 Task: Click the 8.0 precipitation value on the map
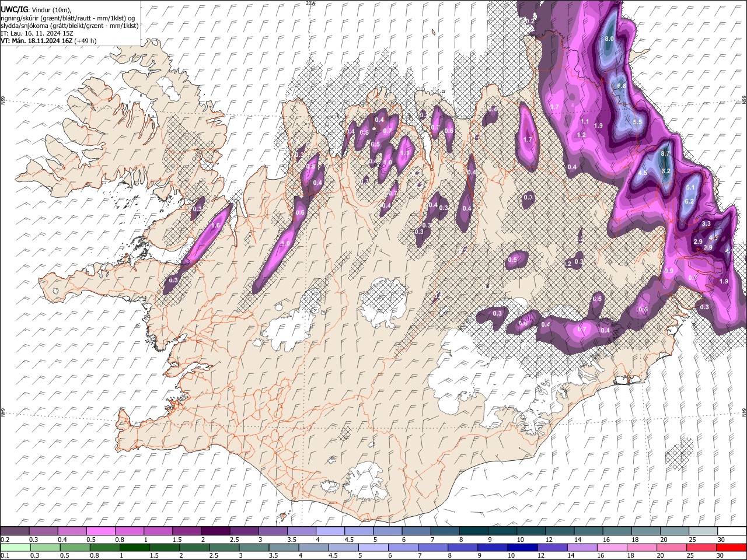click(x=609, y=38)
